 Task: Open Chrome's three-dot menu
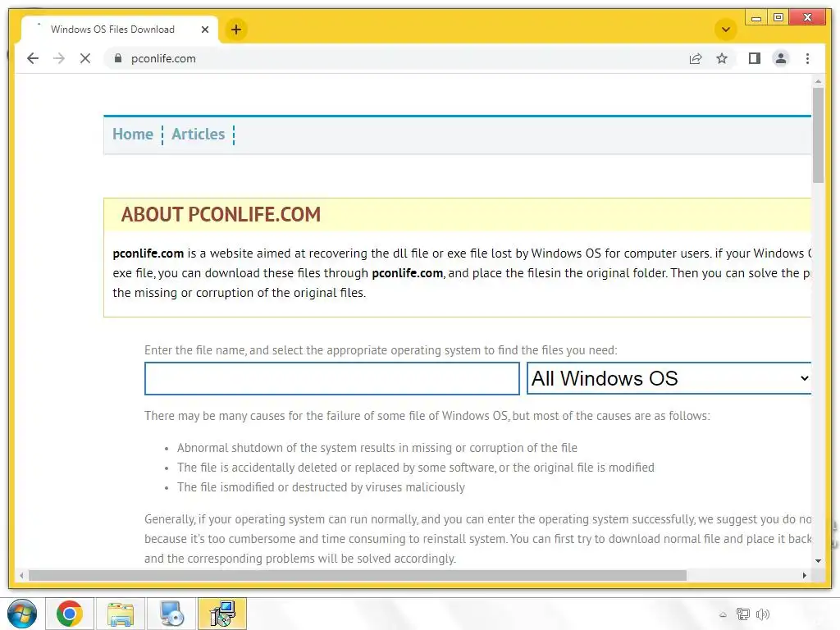point(807,58)
